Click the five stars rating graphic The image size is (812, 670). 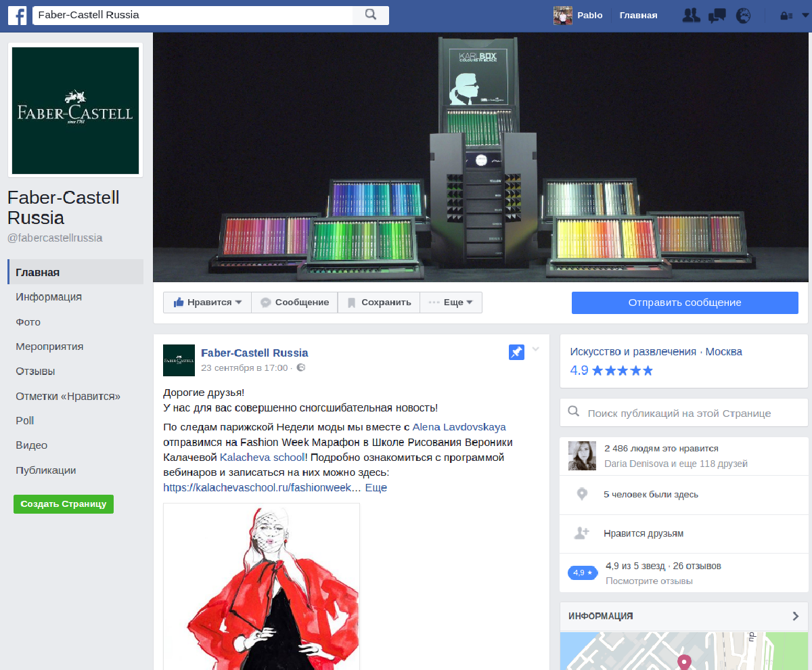(623, 370)
